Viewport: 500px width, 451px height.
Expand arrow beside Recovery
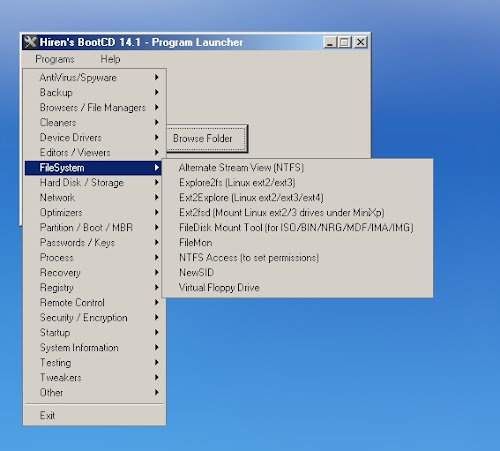coord(156,272)
